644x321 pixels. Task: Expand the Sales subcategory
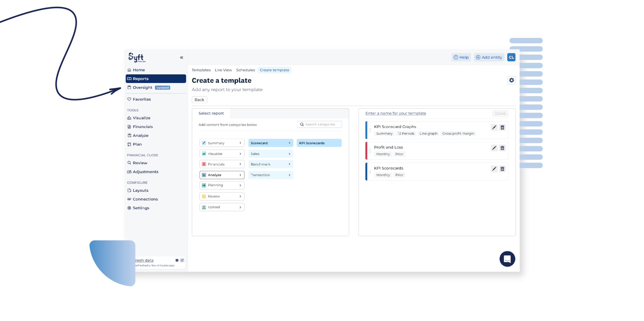pyautogui.click(x=270, y=154)
